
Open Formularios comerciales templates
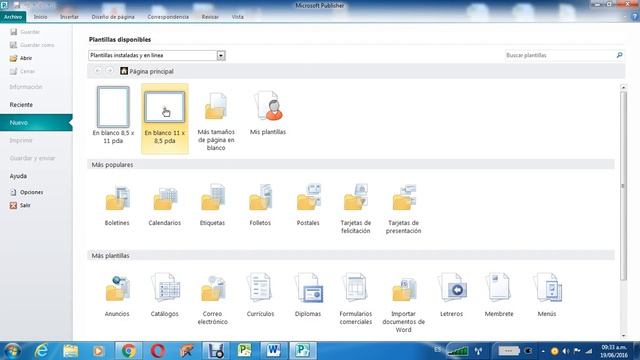[x=356, y=299]
